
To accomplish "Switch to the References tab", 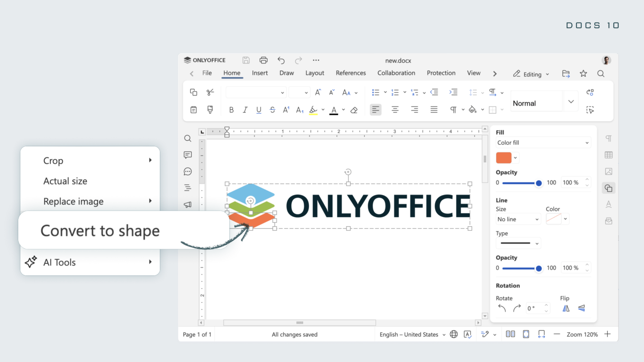I will (x=351, y=73).
